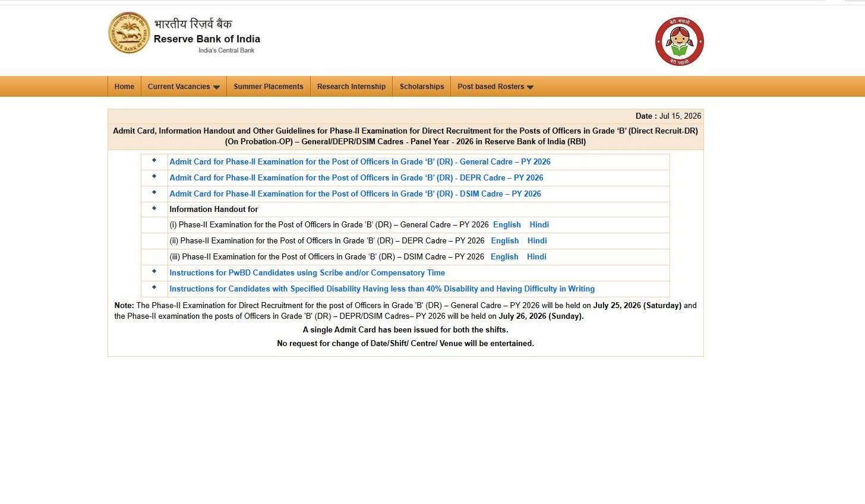Screen dimensions: 865x504
Task: Click the 'Reserve Bank of India' title text
Action: [207, 39]
